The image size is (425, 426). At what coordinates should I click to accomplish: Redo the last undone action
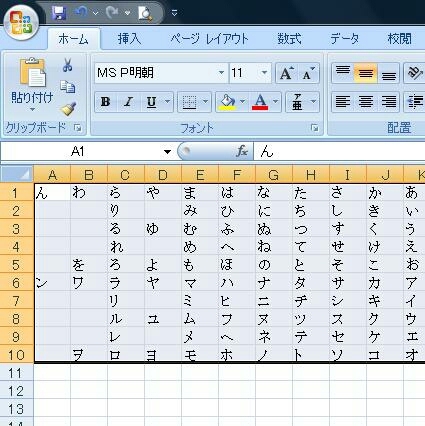[112, 13]
